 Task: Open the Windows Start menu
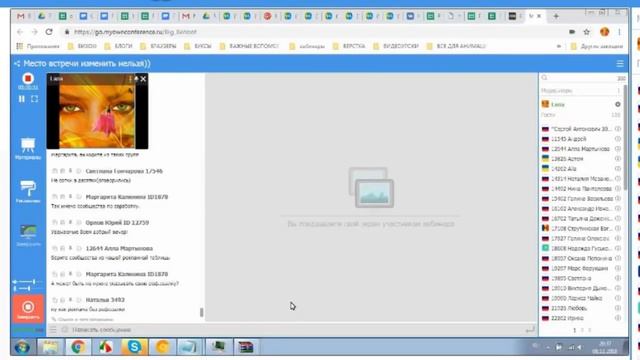click(x=22, y=347)
